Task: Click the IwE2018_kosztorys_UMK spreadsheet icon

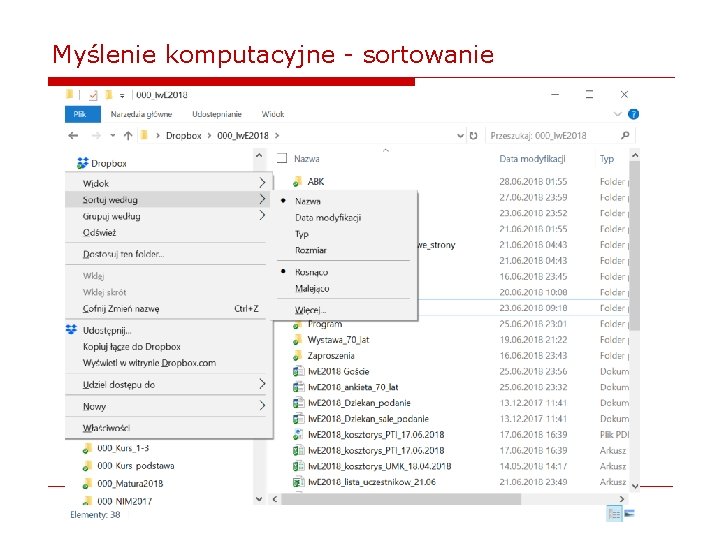Action: tap(298, 466)
